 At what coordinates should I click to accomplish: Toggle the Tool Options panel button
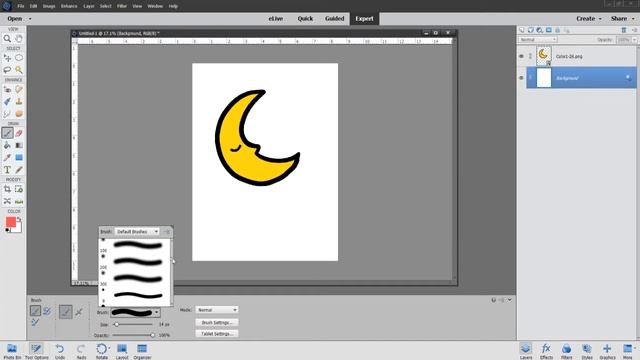[36, 351]
